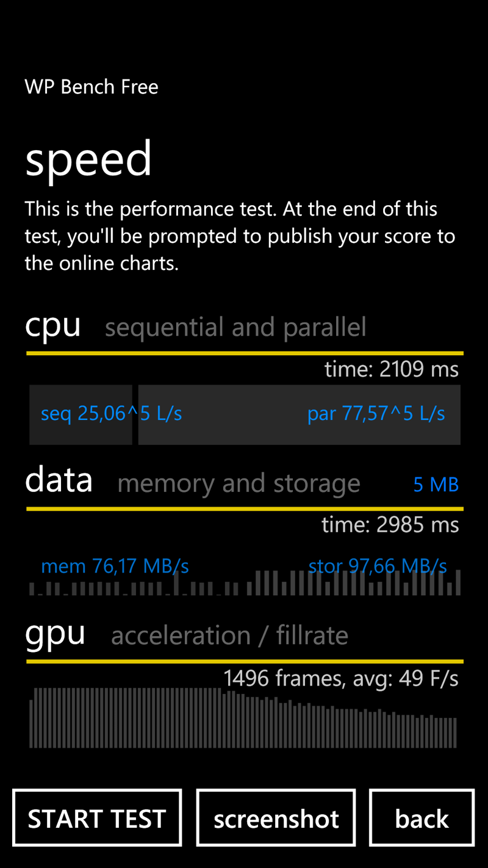Tap the screenshot button

(x=276, y=818)
